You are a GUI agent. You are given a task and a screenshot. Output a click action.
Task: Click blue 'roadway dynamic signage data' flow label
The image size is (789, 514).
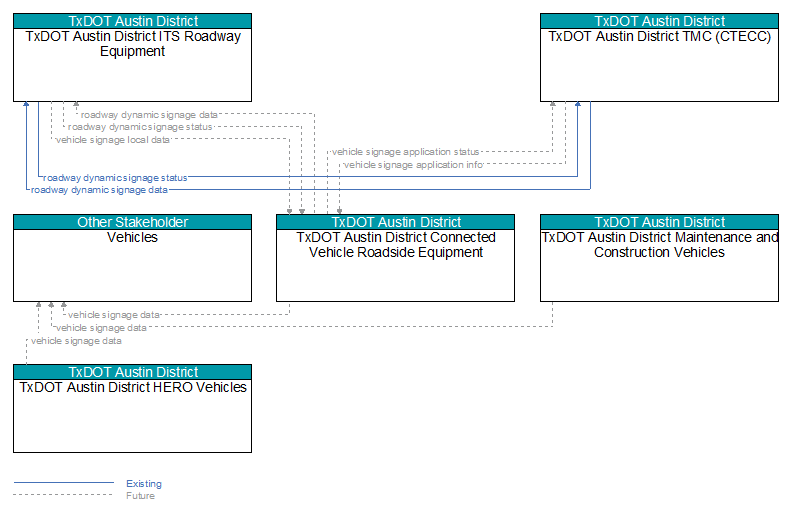pyautogui.click(x=99, y=190)
